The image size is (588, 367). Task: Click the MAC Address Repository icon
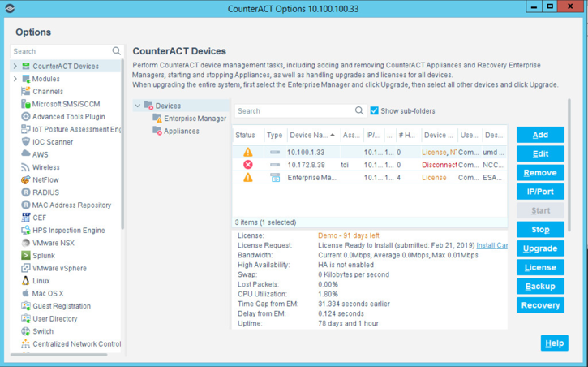[x=25, y=205]
